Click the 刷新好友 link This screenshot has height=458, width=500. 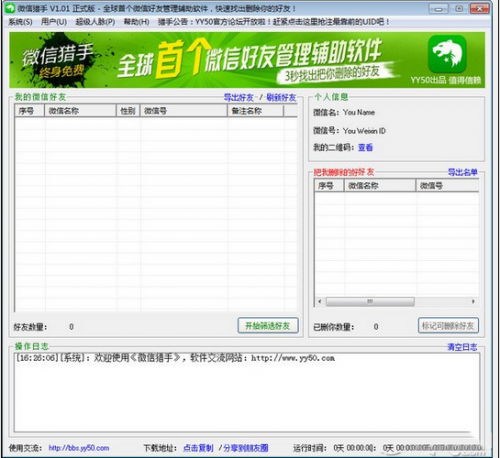click(281, 98)
